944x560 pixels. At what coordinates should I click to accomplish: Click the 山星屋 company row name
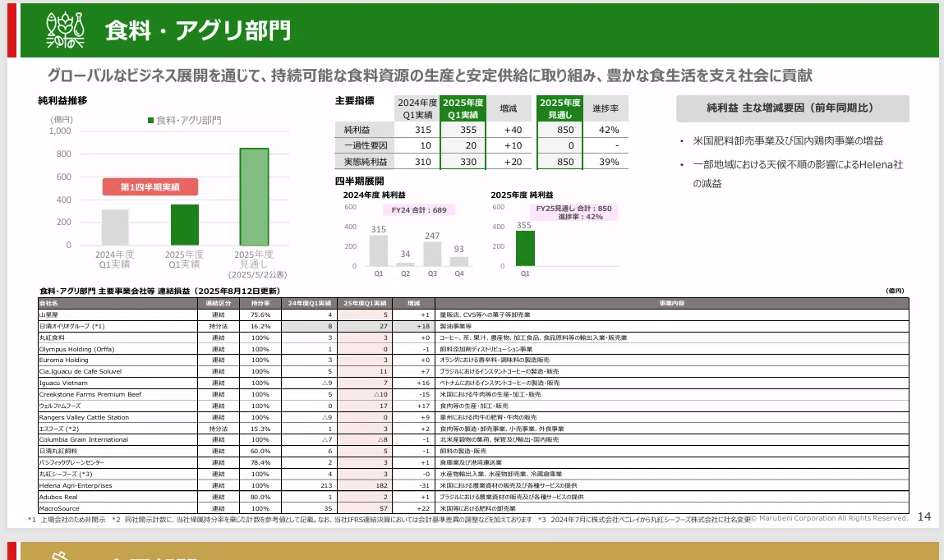click(x=48, y=314)
